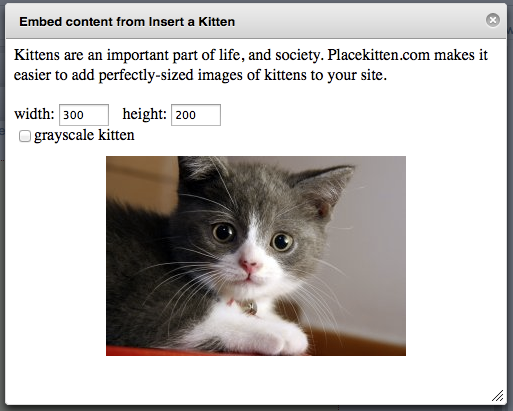Click the width input field
Screen dimensions: 513x411
84,115
